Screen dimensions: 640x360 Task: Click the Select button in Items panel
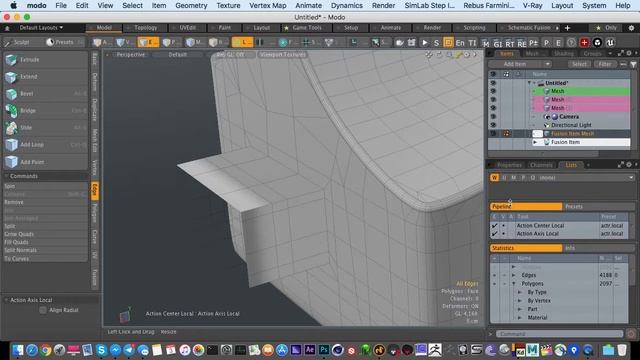(x=579, y=64)
